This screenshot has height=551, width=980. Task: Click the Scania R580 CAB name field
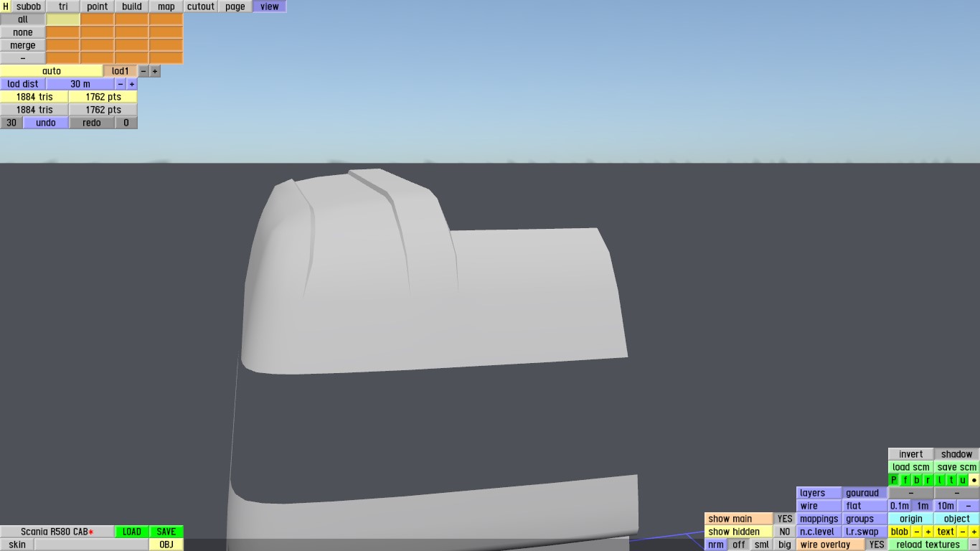pos(57,532)
